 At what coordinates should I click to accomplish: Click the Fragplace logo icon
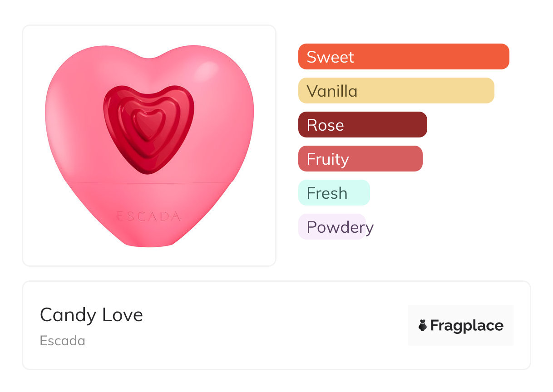click(x=423, y=325)
